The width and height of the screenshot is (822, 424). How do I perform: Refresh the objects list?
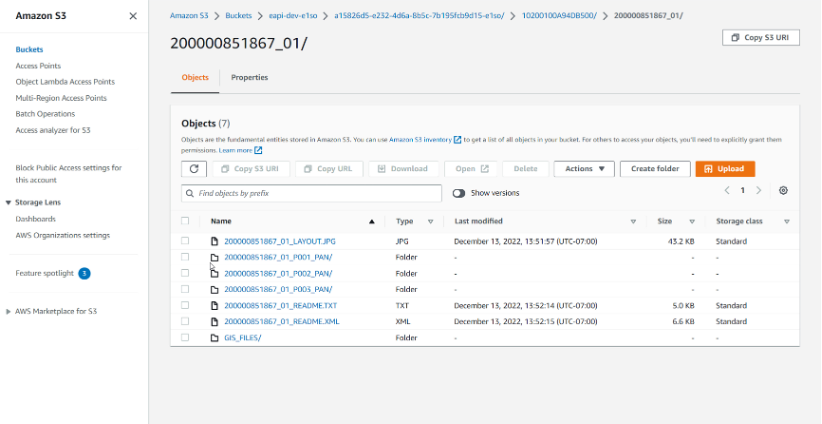194,169
